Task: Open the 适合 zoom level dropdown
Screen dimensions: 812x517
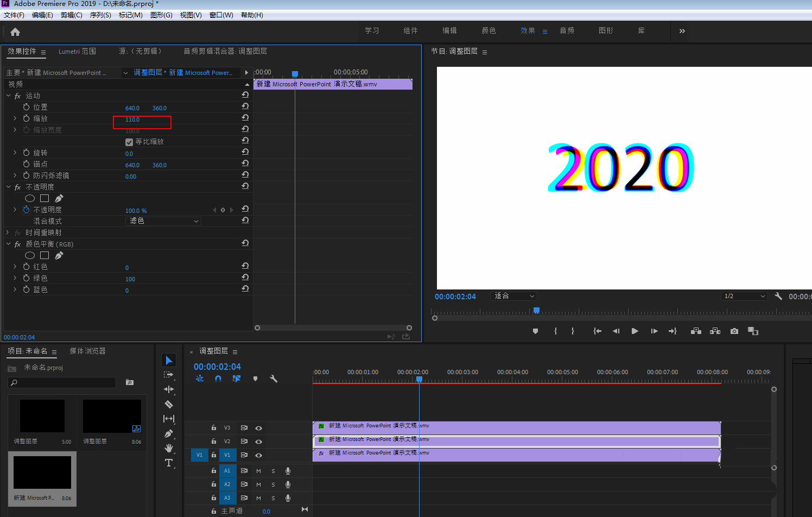Action: point(513,296)
